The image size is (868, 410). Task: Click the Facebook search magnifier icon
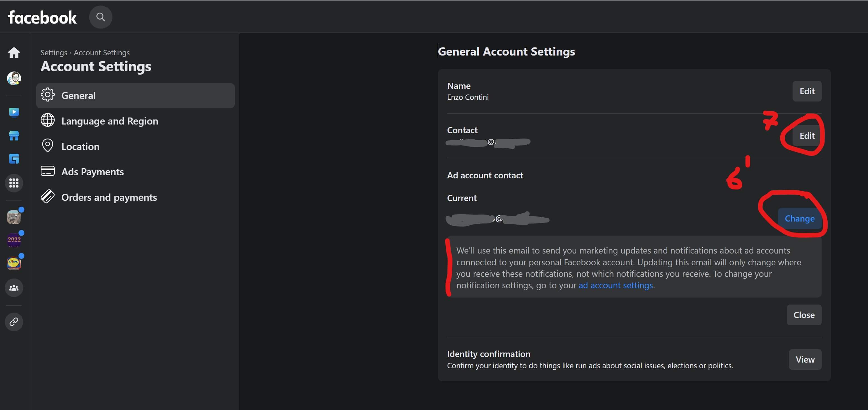(x=100, y=17)
